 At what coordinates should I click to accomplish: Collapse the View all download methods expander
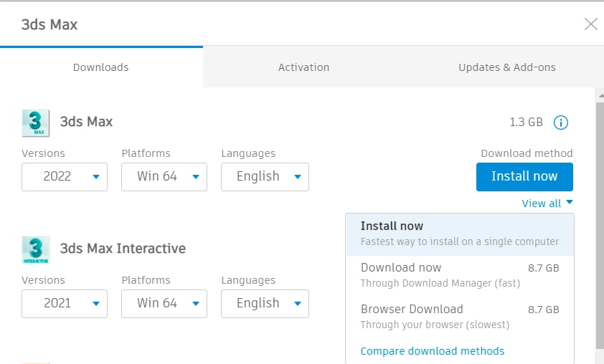(x=547, y=203)
